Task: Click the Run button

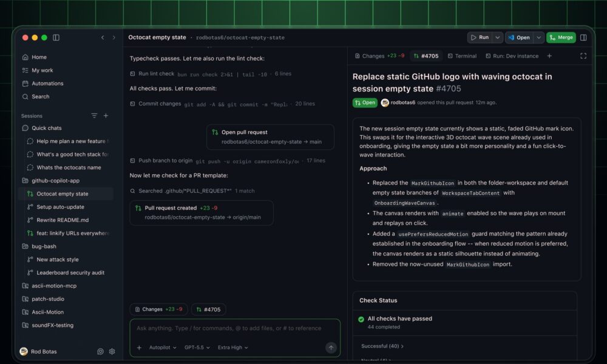Action: coord(480,38)
